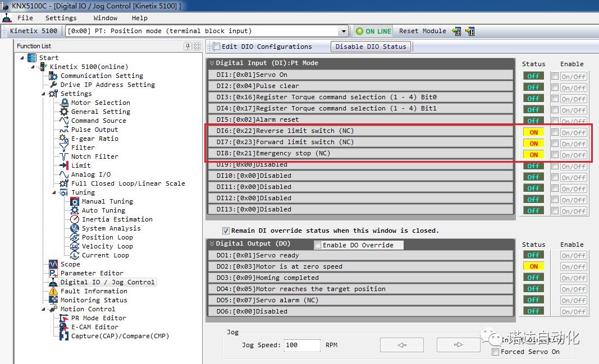Uncheck Remain DI override status checkbox
599x364 pixels.
click(226, 231)
